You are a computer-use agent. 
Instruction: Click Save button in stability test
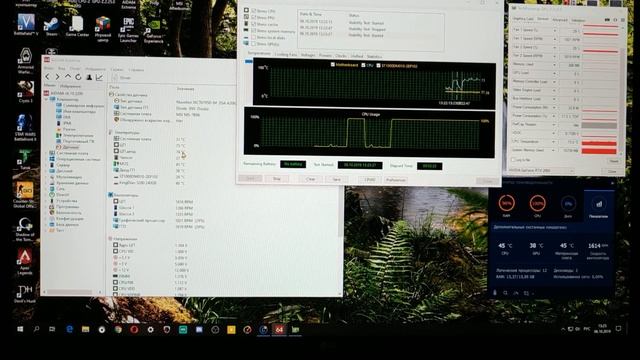click(336, 179)
